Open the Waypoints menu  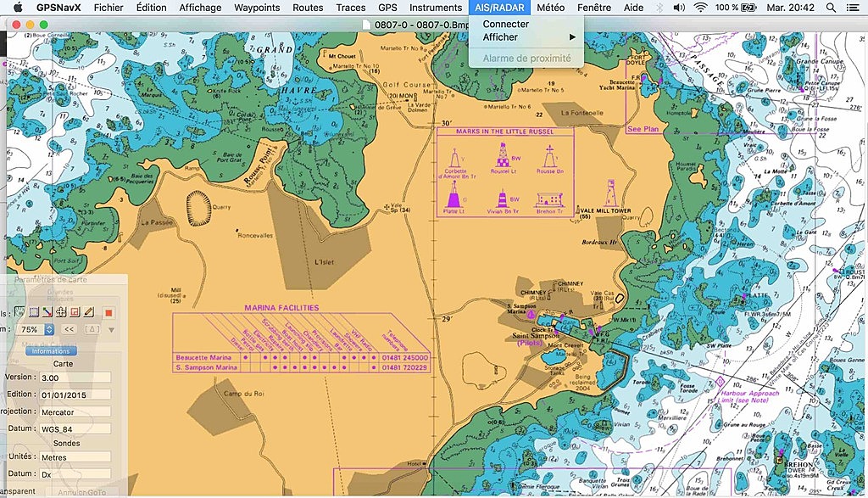coord(257,8)
